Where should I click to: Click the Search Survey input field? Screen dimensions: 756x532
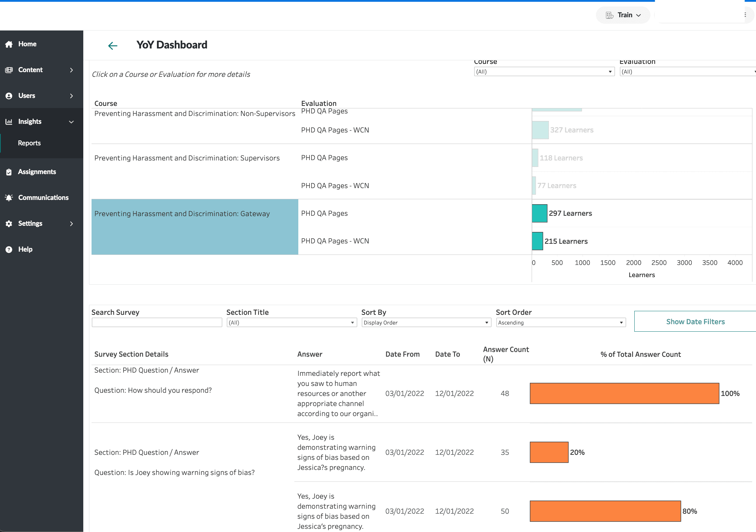click(155, 322)
